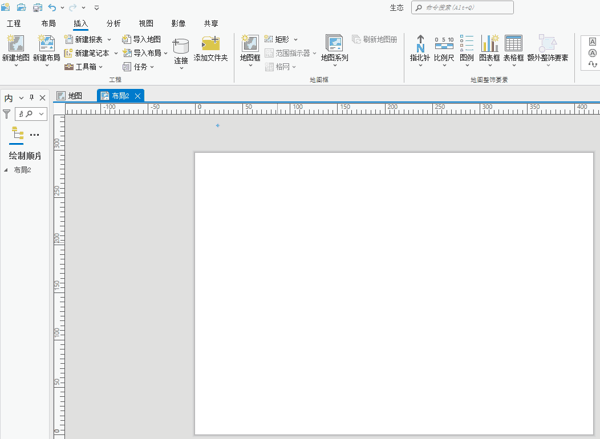Click the save project icon in quick access toolbar
Image resolution: width=600 pixels, height=439 pixels.
click(x=38, y=7)
